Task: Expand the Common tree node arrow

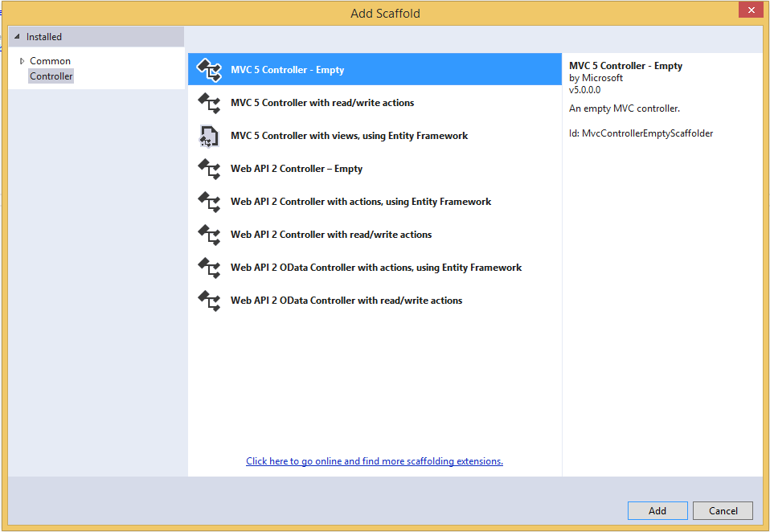Action: (x=22, y=61)
